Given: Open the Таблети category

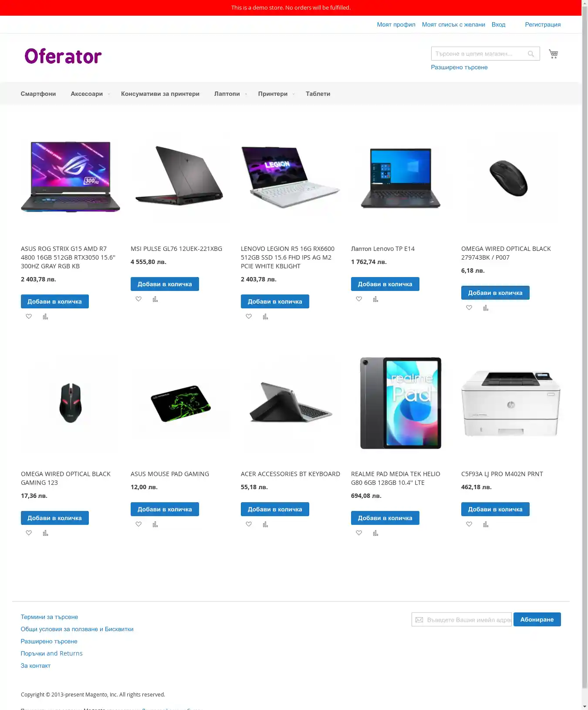Looking at the screenshot, I should click(318, 94).
